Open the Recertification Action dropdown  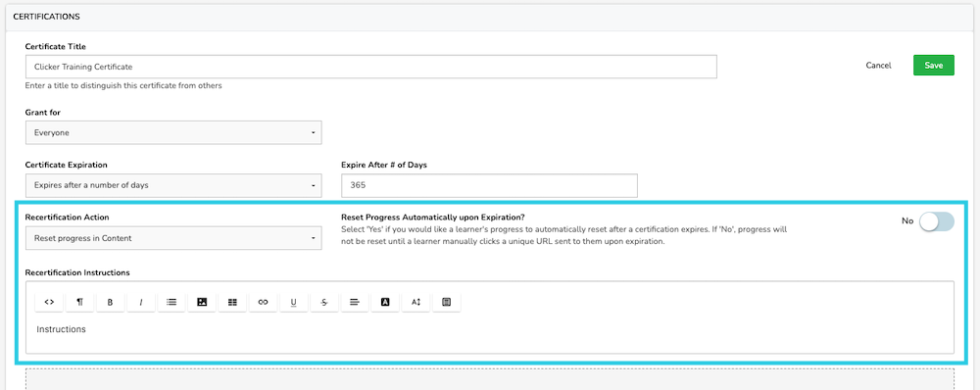point(173,238)
